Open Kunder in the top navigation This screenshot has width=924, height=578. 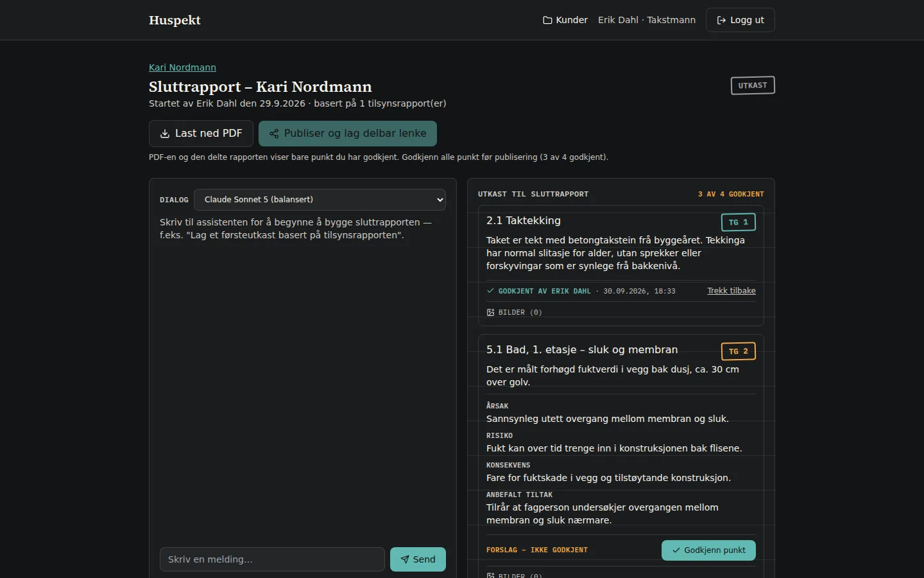(x=565, y=20)
